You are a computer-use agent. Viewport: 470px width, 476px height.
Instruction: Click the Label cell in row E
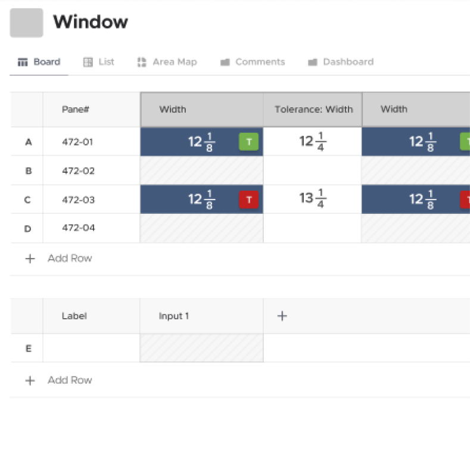tap(91, 348)
